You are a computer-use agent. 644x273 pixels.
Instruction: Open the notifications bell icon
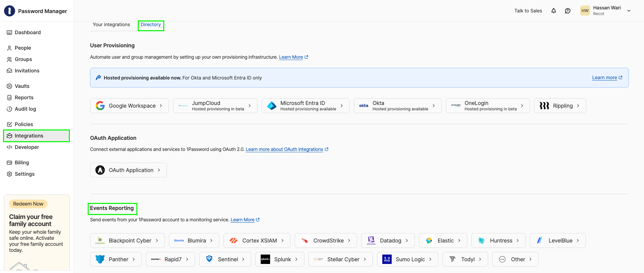point(554,11)
